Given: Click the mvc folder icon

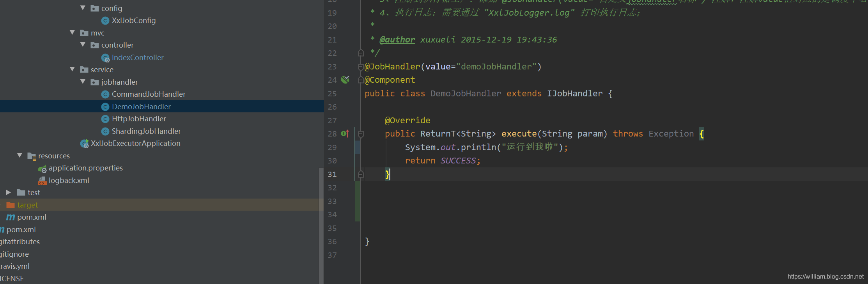Looking at the screenshot, I should 84,33.
